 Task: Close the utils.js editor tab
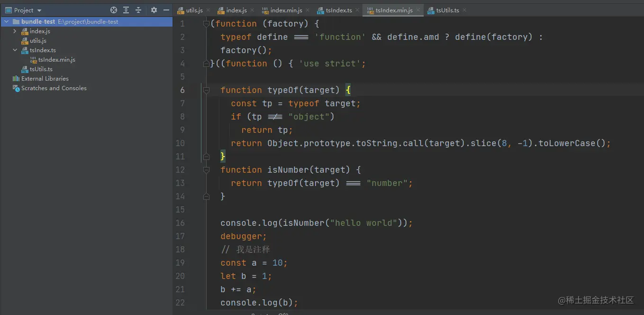(208, 10)
